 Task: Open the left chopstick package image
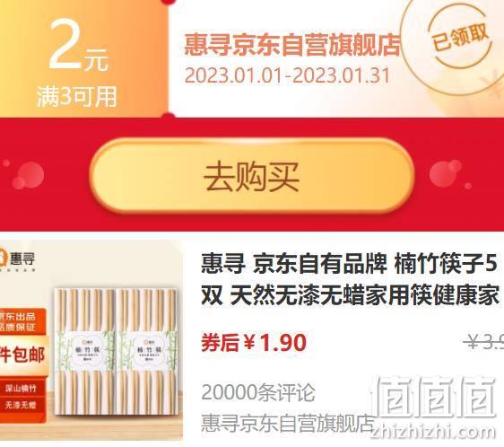(85, 352)
